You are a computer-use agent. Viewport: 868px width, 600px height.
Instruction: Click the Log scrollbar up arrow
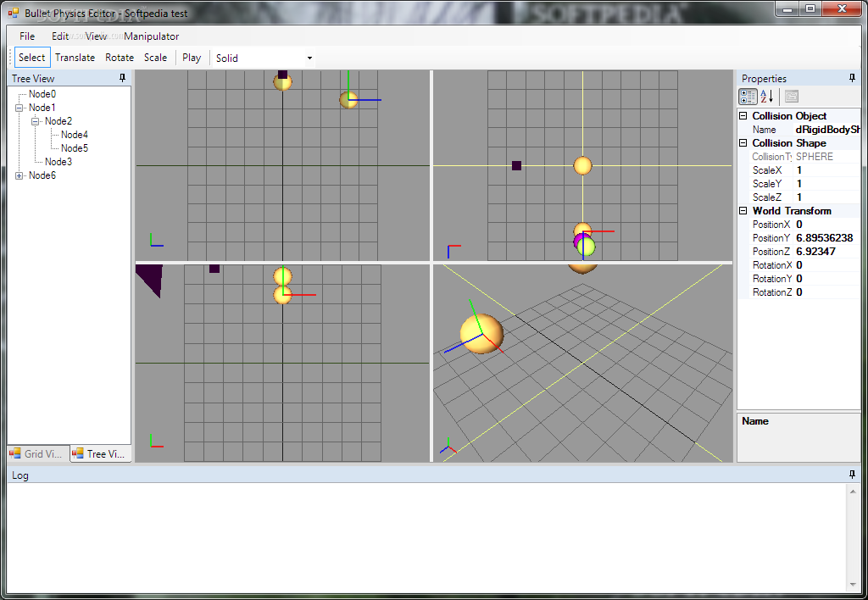point(853,492)
